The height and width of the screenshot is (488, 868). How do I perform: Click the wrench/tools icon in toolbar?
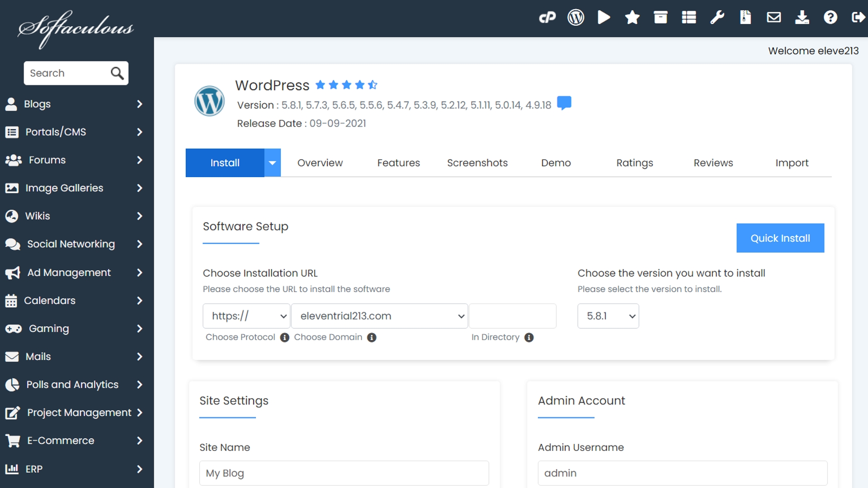pos(717,18)
